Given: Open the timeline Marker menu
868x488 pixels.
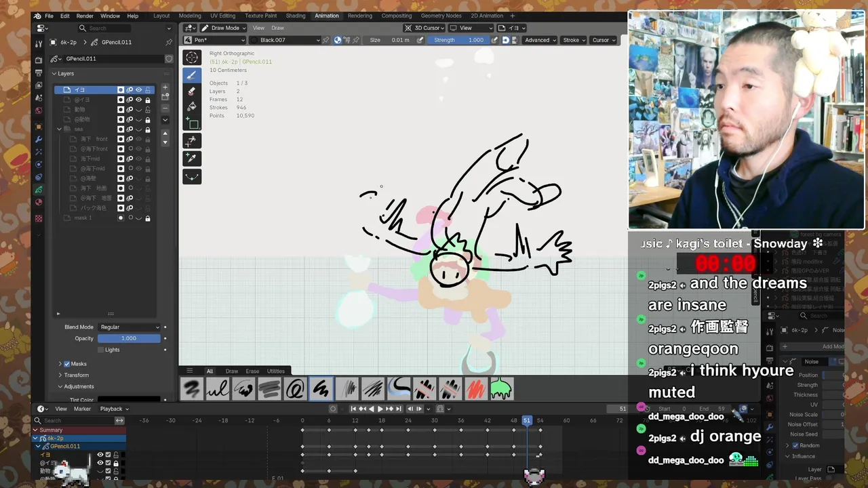Looking at the screenshot, I should pyautogui.click(x=82, y=409).
